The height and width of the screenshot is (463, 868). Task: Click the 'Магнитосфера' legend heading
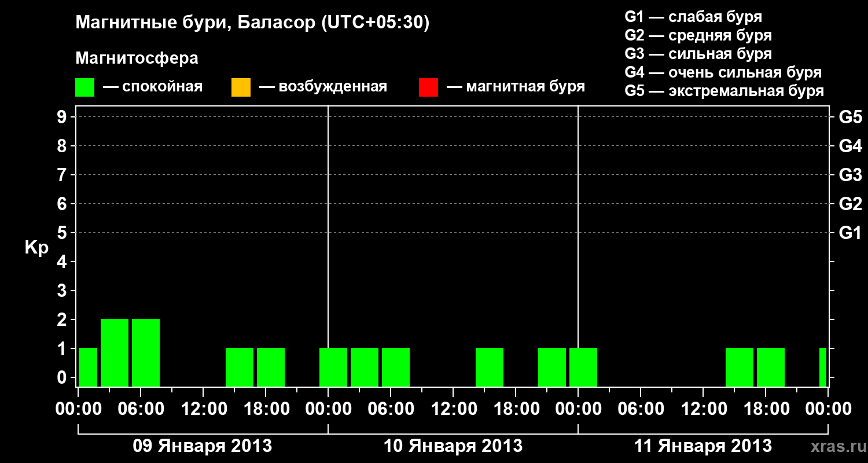(x=137, y=58)
